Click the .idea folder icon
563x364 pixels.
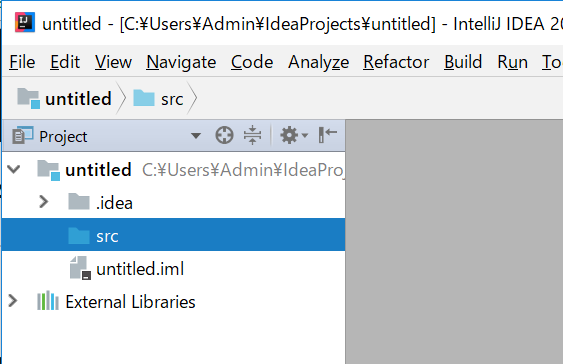pos(79,202)
